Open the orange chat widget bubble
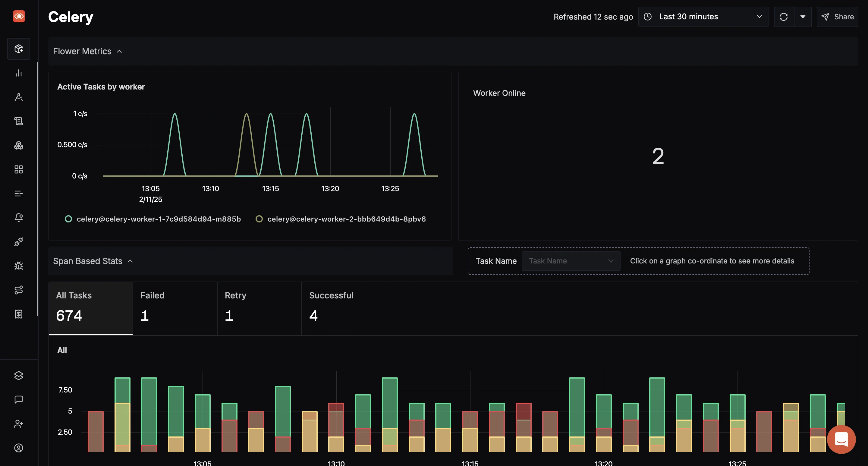The image size is (868, 466). pos(841,439)
